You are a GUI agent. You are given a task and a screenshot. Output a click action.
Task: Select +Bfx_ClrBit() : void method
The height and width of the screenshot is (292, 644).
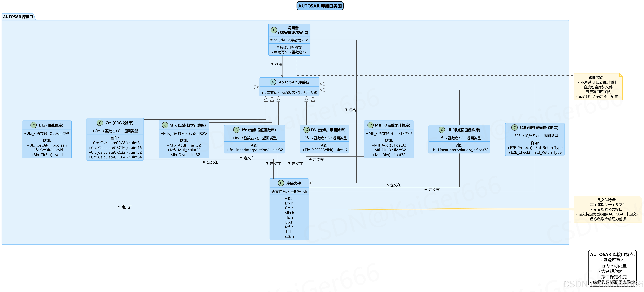click(47, 155)
